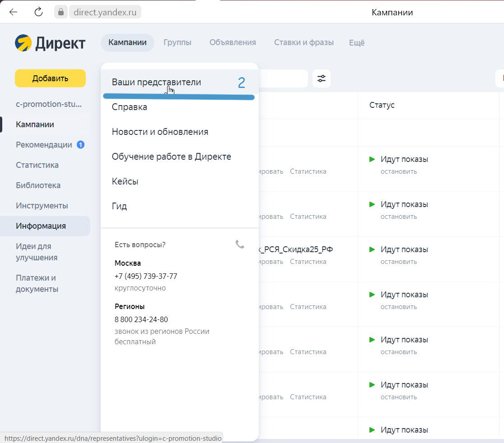
Task: Click the regions phone 8 800 234-24-80
Action: coord(141,319)
